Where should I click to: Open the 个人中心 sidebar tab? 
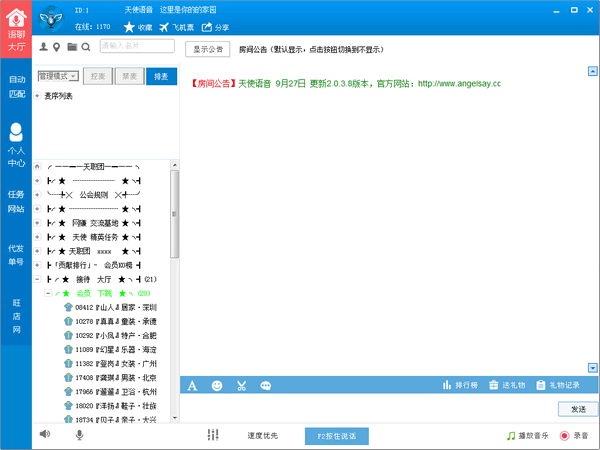click(x=16, y=143)
